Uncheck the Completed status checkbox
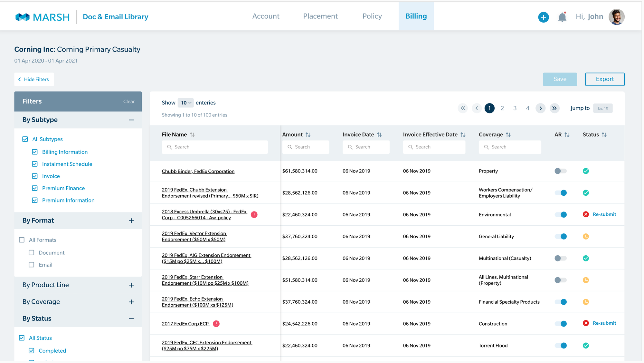The image size is (644, 363). tap(32, 351)
